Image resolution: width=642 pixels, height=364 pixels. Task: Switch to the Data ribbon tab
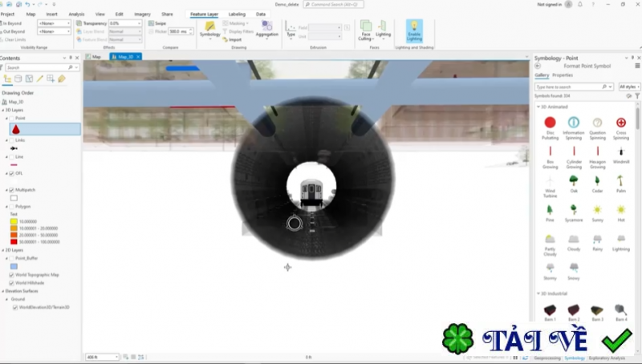(x=260, y=14)
